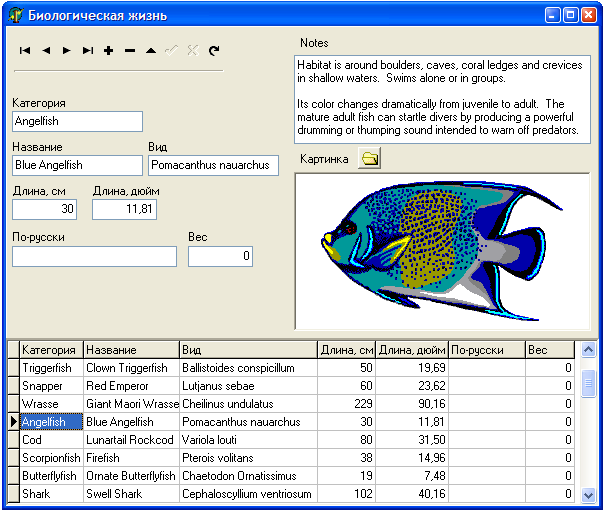Select the Giant Maori Wrasse cell
This screenshot has height=511, width=605.
(132, 404)
